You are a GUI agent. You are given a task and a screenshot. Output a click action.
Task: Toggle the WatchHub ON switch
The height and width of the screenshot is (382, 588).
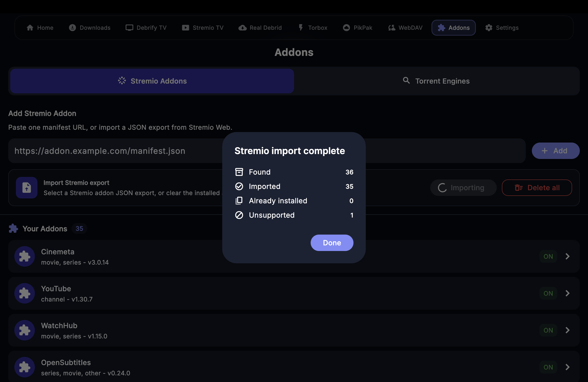click(x=548, y=330)
